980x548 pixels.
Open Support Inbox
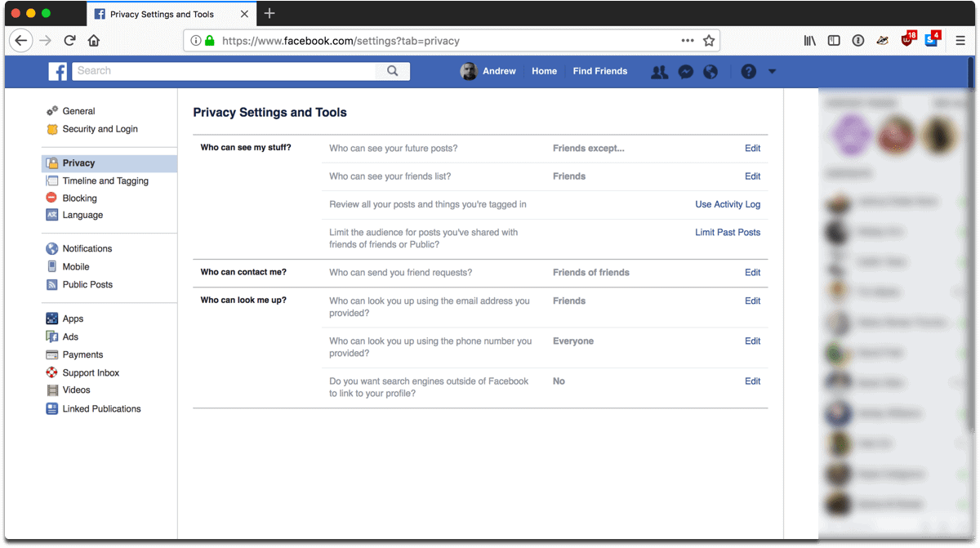(x=91, y=373)
